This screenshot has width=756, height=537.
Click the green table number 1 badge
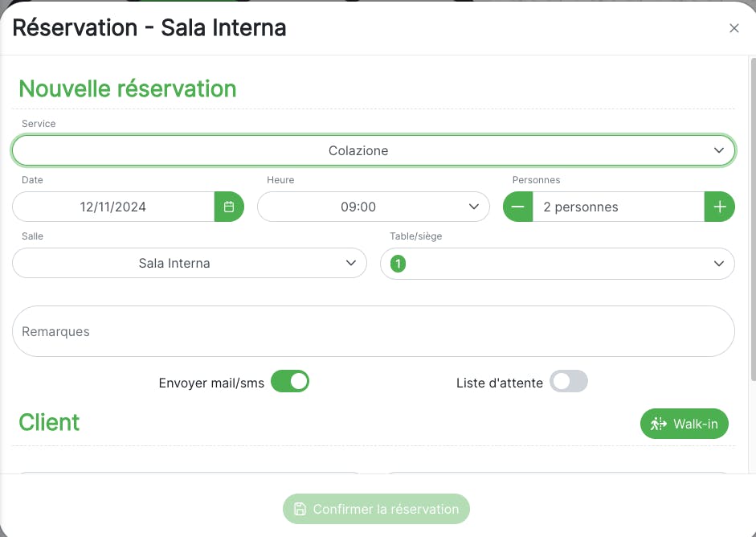398,264
